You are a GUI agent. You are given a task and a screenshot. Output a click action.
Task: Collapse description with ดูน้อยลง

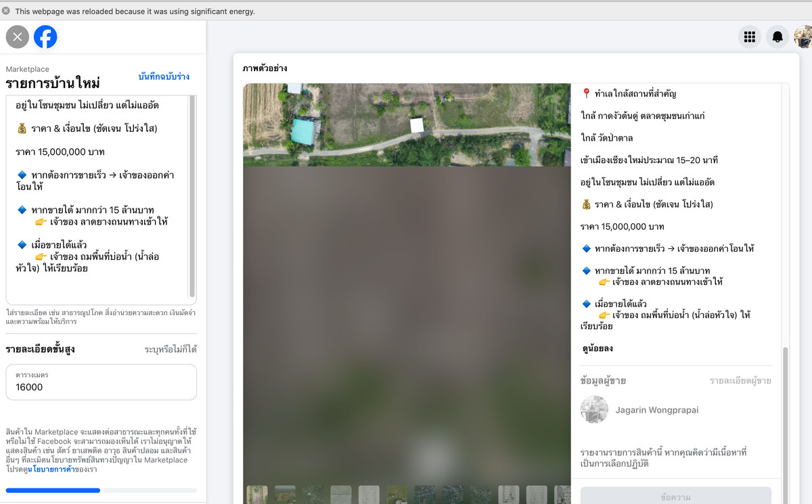coord(597,348)
